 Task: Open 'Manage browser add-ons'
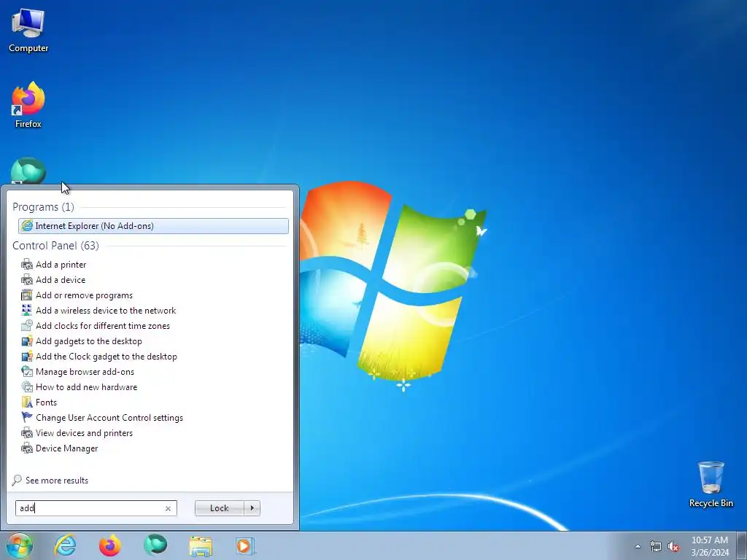point(85,371)
